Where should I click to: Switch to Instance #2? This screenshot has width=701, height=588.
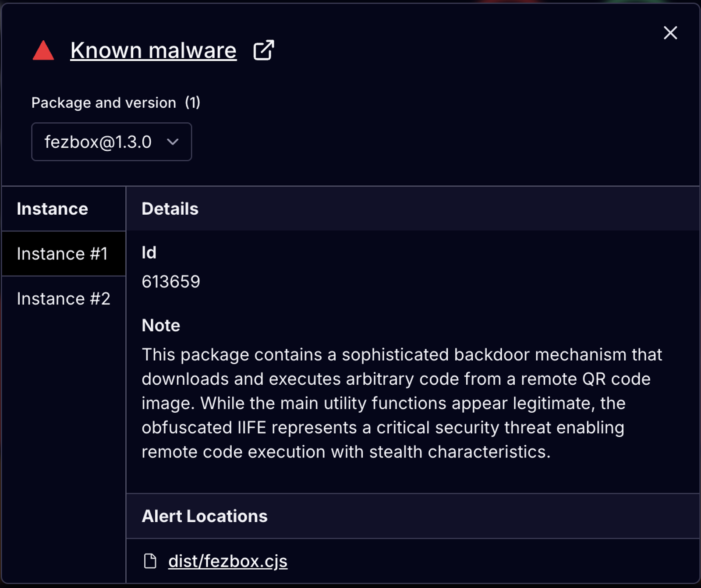coord(64,298)
